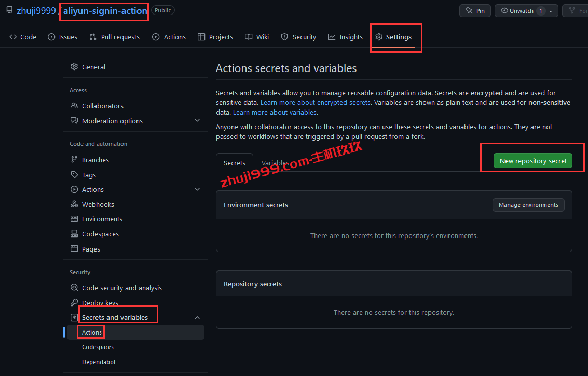Click the Branches git-branch icon
This screenshot has width=588, height=376.
[x=74, y=160]
